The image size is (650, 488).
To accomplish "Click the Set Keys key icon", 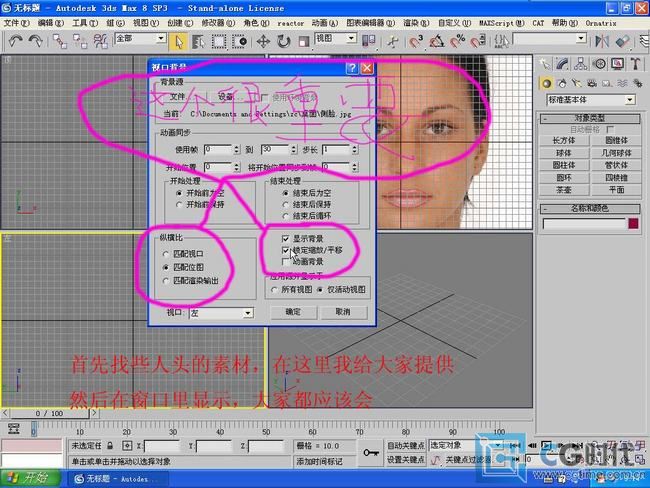I will click(371, 452).
